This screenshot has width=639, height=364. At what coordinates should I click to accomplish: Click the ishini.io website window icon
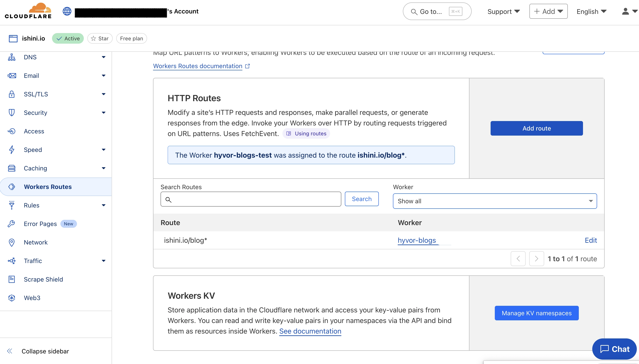pos(13,39)
